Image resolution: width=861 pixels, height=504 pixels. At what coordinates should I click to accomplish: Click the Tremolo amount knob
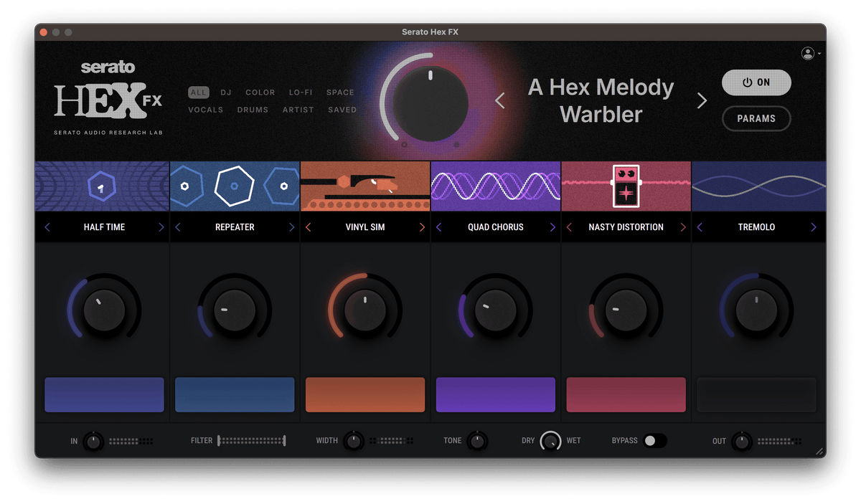pyautogui.click(x=757, y=310)
